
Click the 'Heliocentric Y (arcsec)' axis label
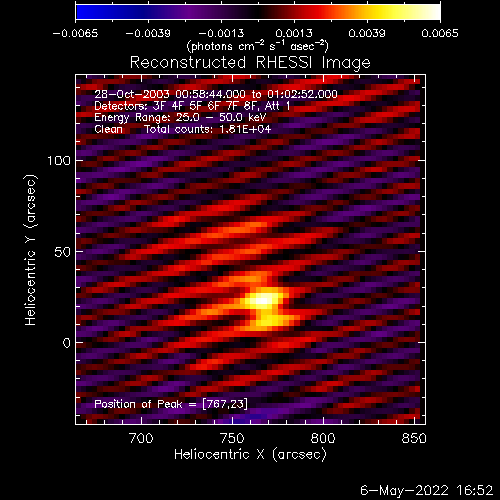click(x=30, y=250)
